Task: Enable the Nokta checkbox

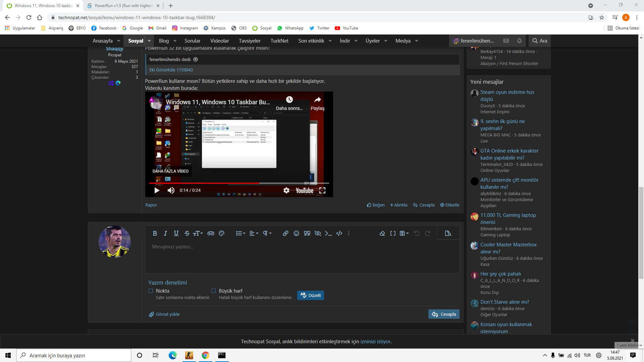Action: [x=151, y=291]
